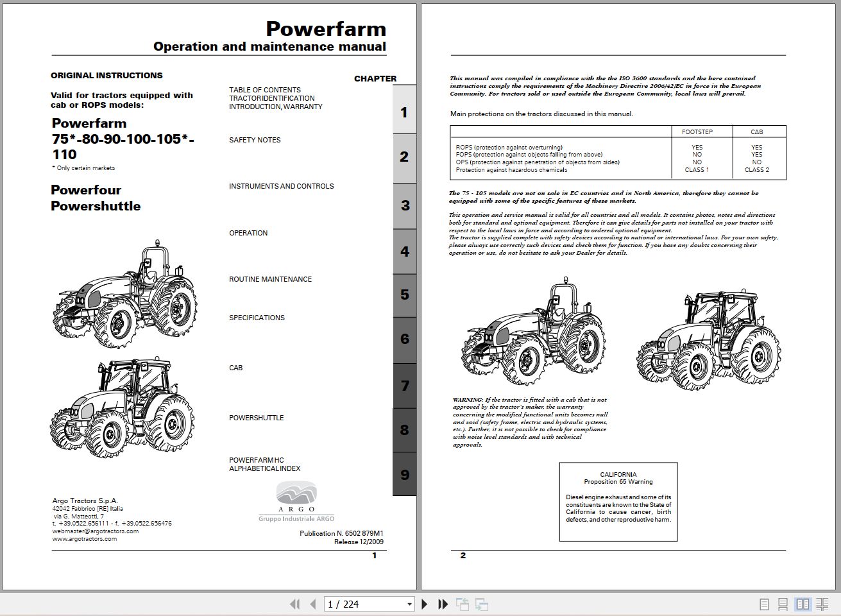Go to the first page
The height and width of the screenshot is (616, 841).
[295, 604]
